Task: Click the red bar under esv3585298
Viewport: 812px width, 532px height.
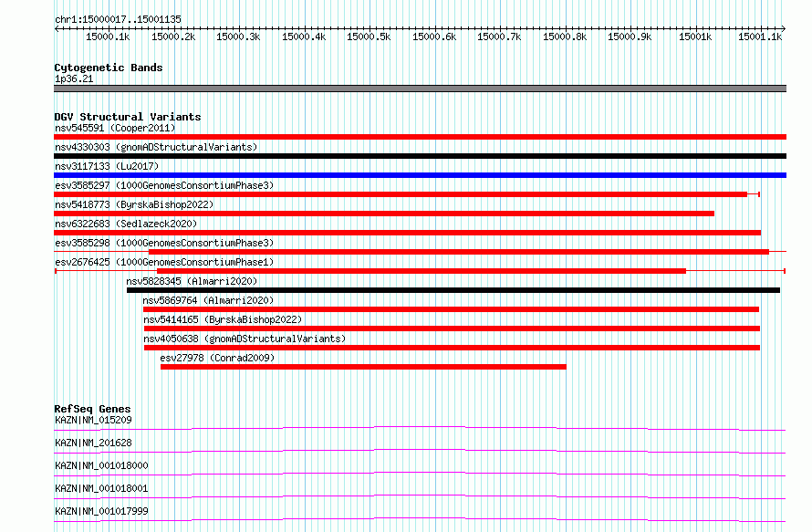Action: pyautogui.click(x=459, y=252)
